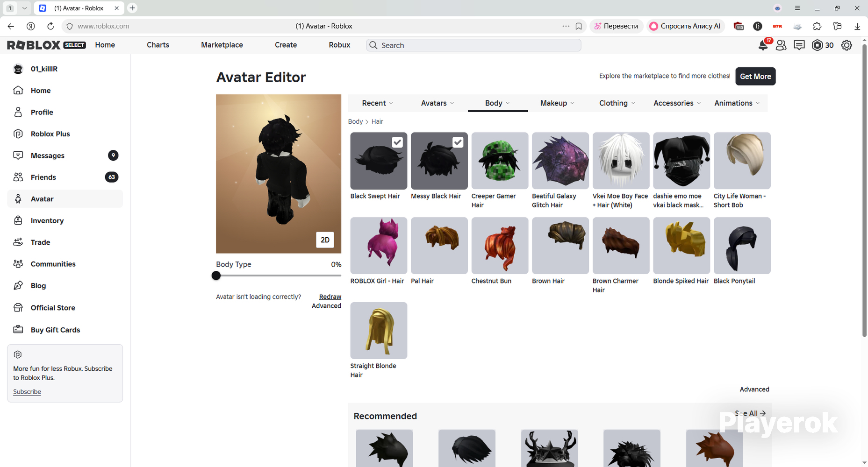Click the Blog icon in sidebar
This screenshot has height=467, width=868.
(x=18, y=285)
